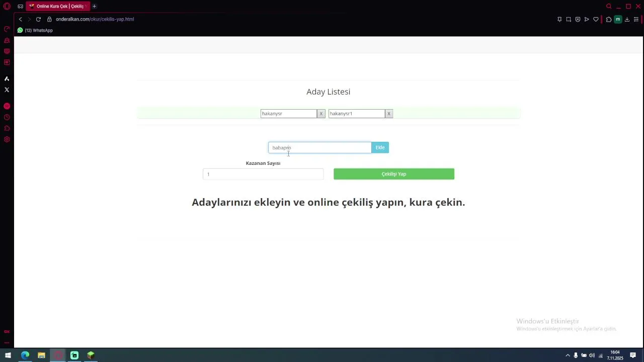Click the Aday Listesi heading

click(329, 92)
